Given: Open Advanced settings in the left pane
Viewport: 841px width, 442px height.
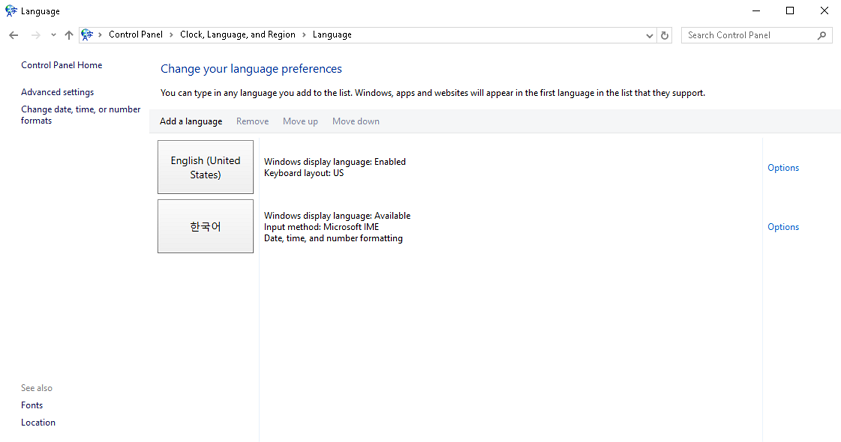Looking at the screenshot, I should pos(57,92).
